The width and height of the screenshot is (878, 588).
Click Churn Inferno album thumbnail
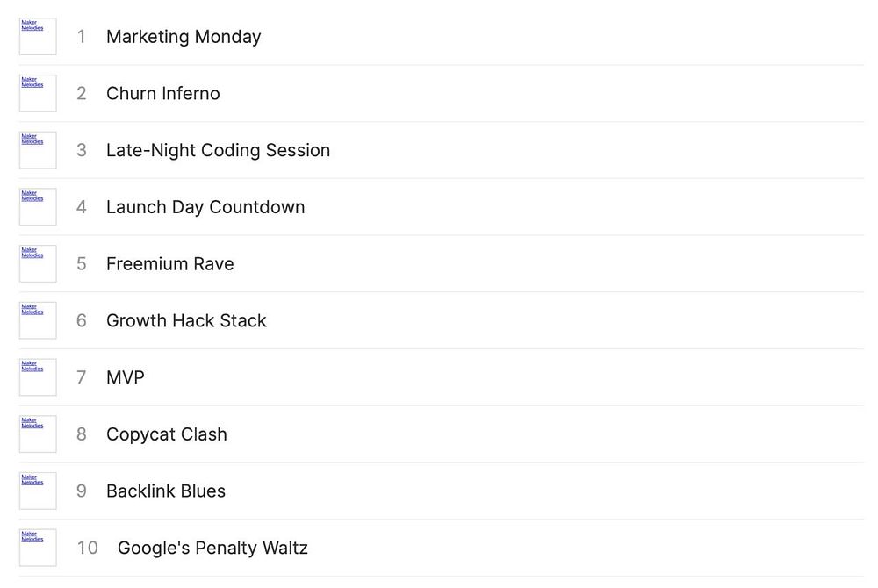point(38,93)
